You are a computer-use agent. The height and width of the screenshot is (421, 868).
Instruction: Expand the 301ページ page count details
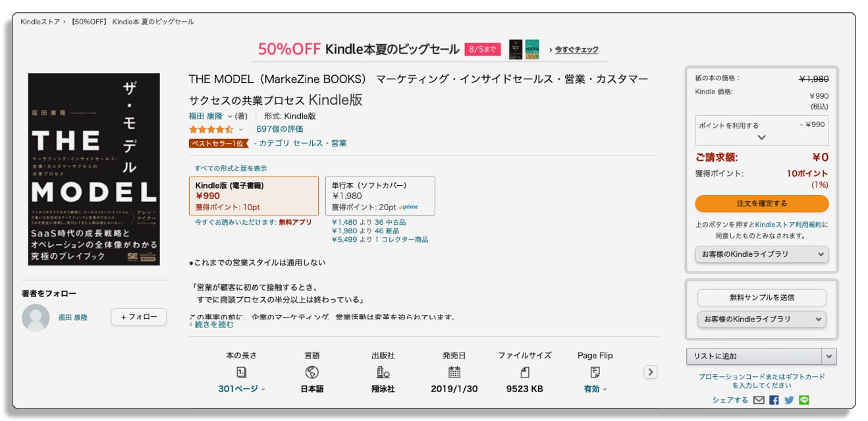tap(242, 389)
